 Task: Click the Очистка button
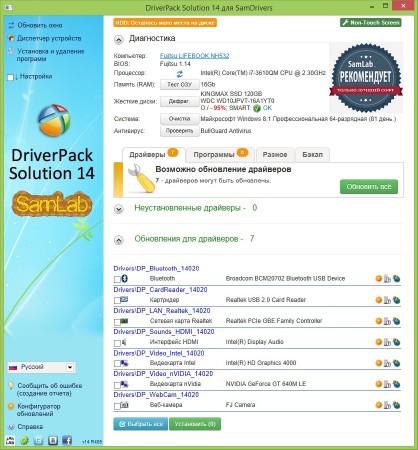[x=180, y=119]
